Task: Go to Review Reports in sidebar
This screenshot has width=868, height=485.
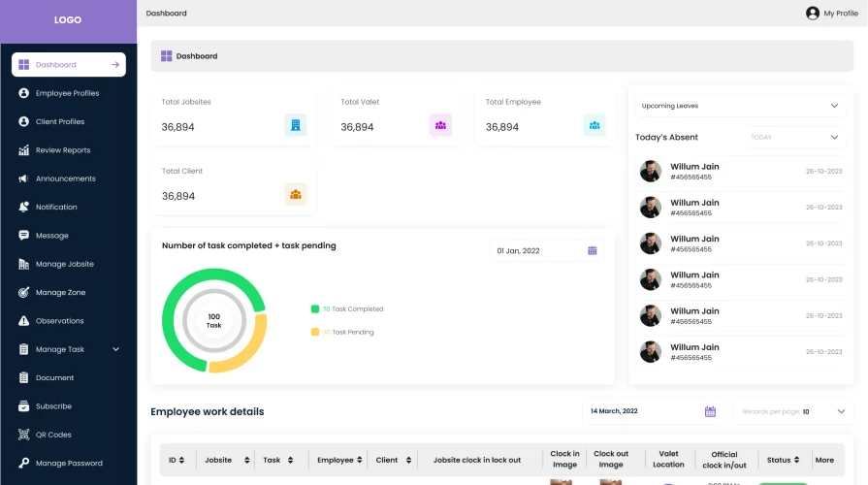Action: [x=63, y=150]
